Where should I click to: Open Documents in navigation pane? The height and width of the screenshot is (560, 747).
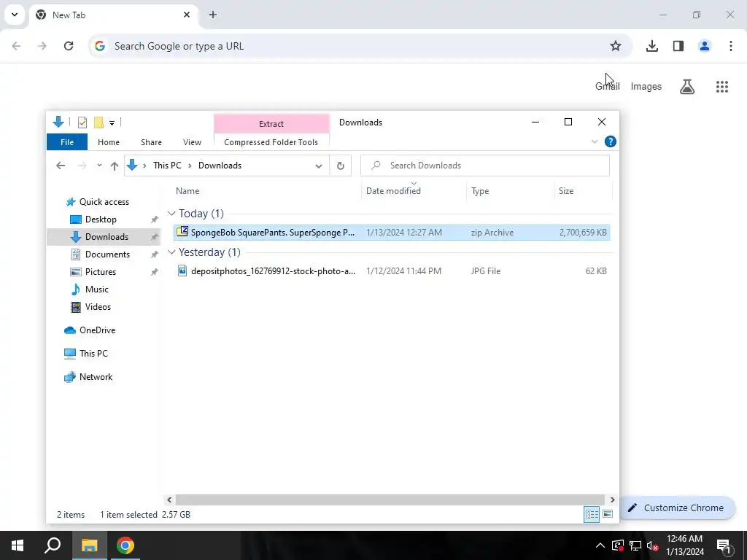[107, 254]
